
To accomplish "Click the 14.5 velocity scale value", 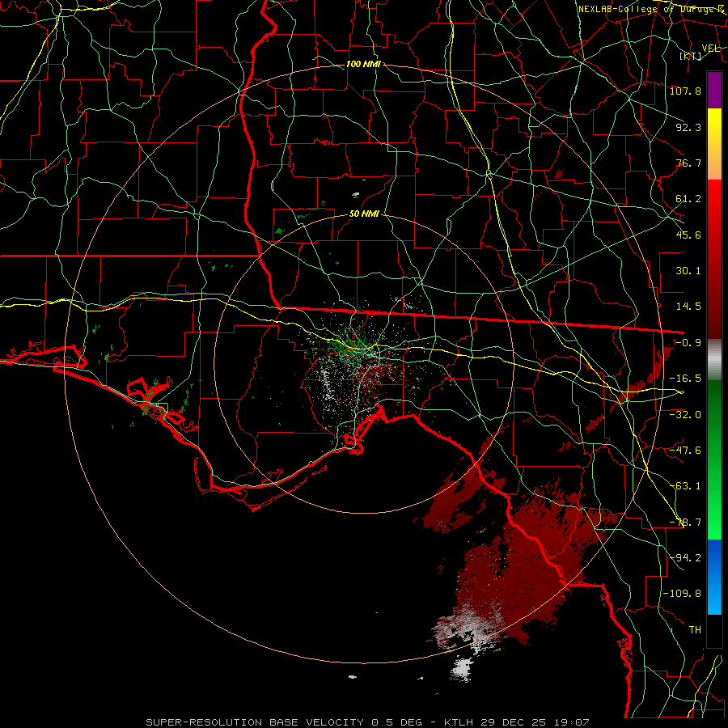I will [688, 307].
